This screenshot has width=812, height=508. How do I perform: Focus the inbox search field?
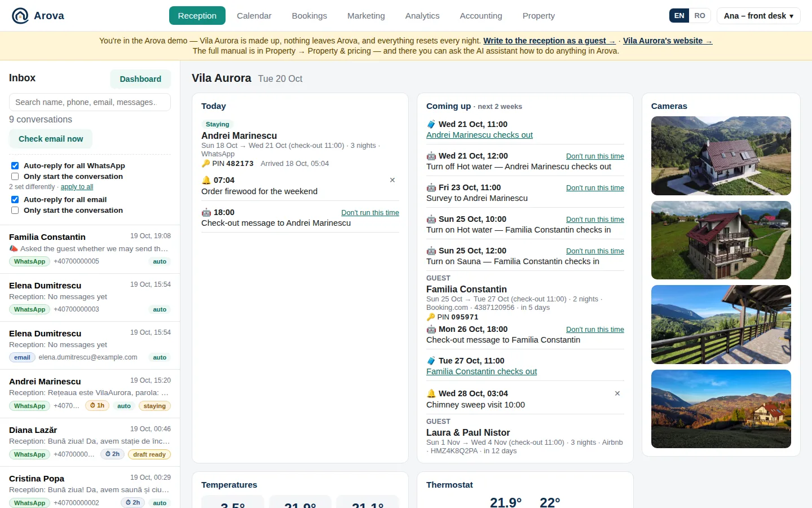[90, 102]
